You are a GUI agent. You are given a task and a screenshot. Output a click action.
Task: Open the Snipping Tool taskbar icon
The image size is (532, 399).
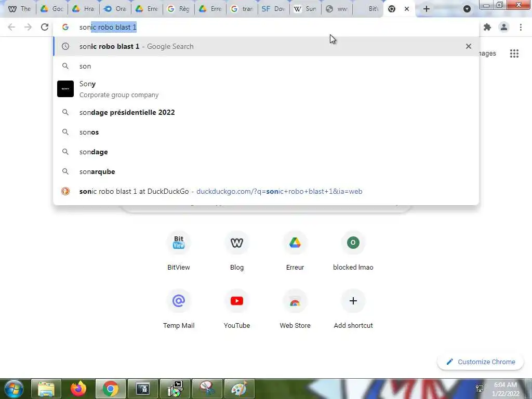click(207, 389)
